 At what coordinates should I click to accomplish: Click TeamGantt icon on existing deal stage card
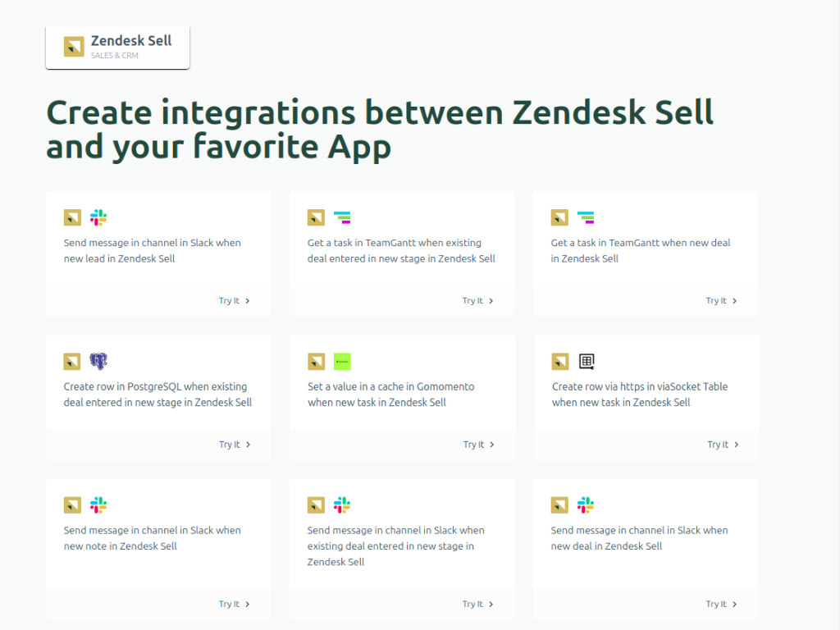(342, 217)
